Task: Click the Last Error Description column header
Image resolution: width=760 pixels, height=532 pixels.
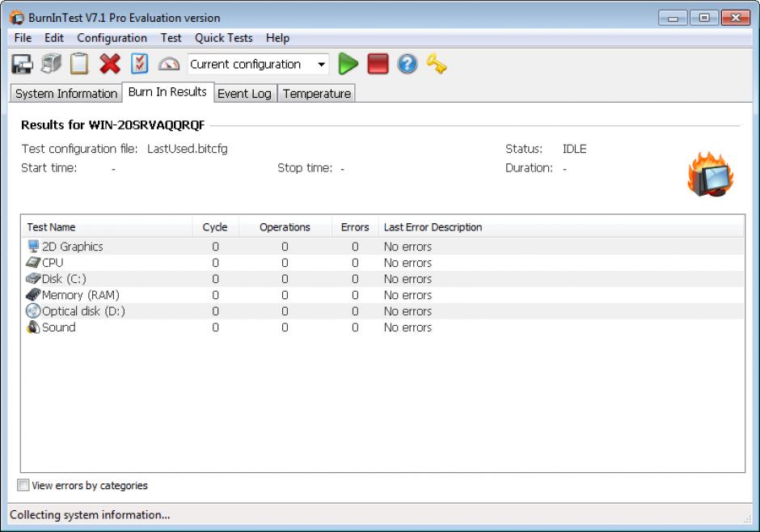Action: coord(561,226)
